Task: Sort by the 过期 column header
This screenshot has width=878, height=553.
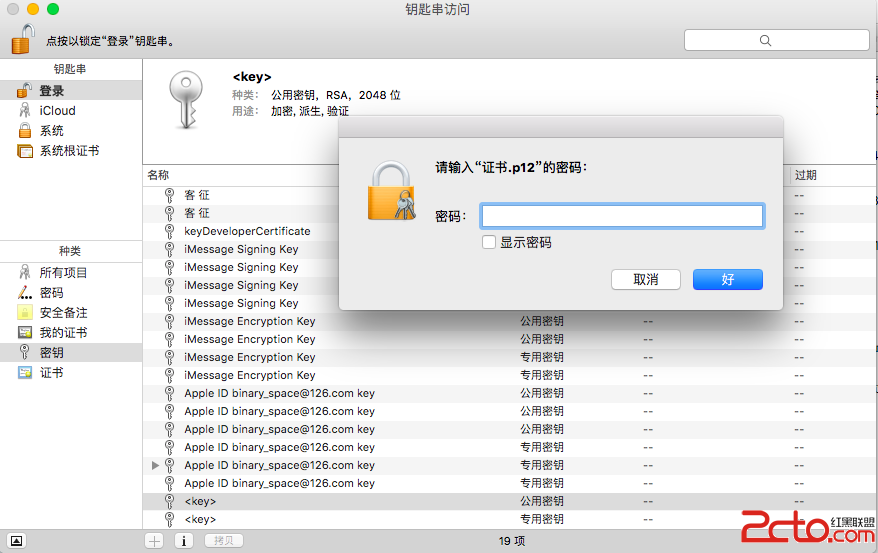Action: (x=806, y=175)
